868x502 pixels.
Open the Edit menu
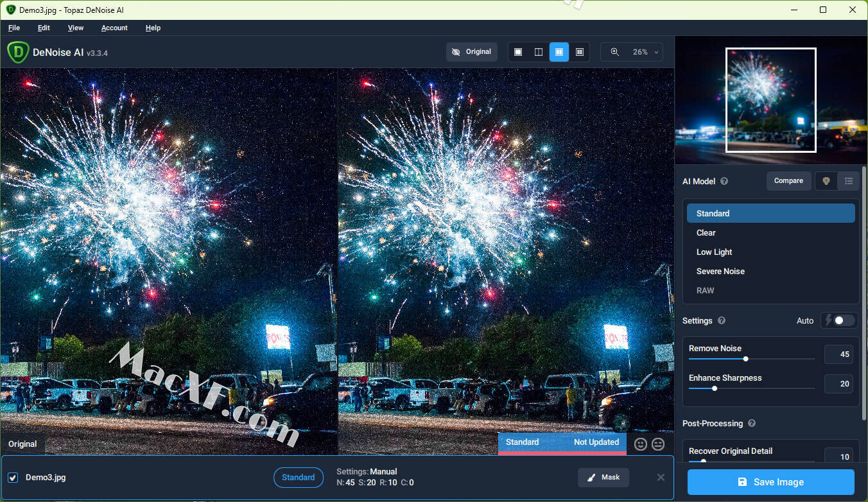[x=44, y=28]
